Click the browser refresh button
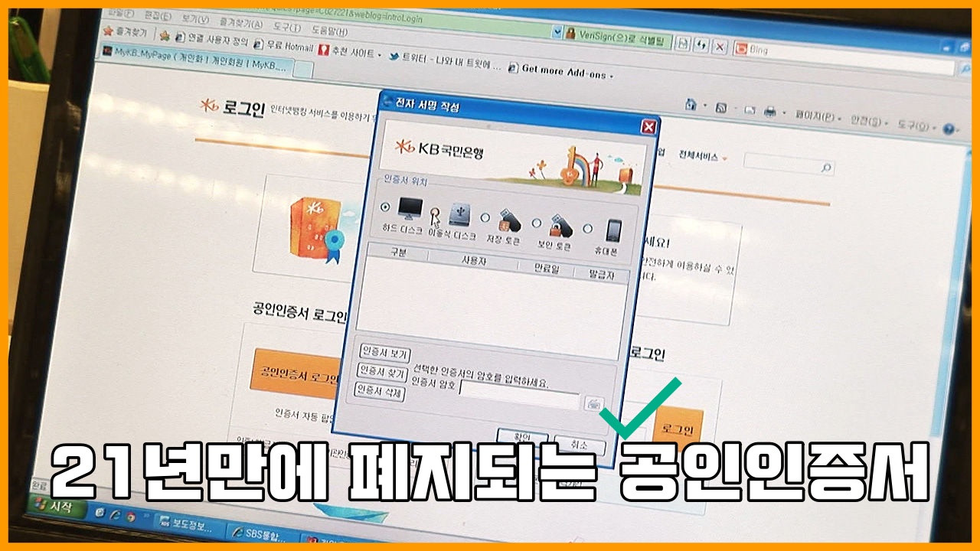 coord(701,44)
